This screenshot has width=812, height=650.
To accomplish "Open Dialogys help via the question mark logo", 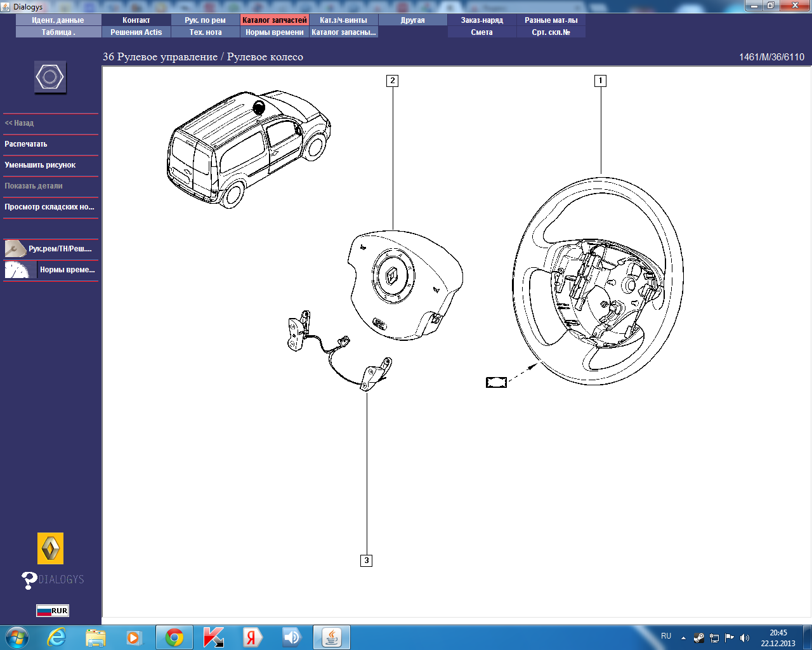I will [x=53, y=580].
